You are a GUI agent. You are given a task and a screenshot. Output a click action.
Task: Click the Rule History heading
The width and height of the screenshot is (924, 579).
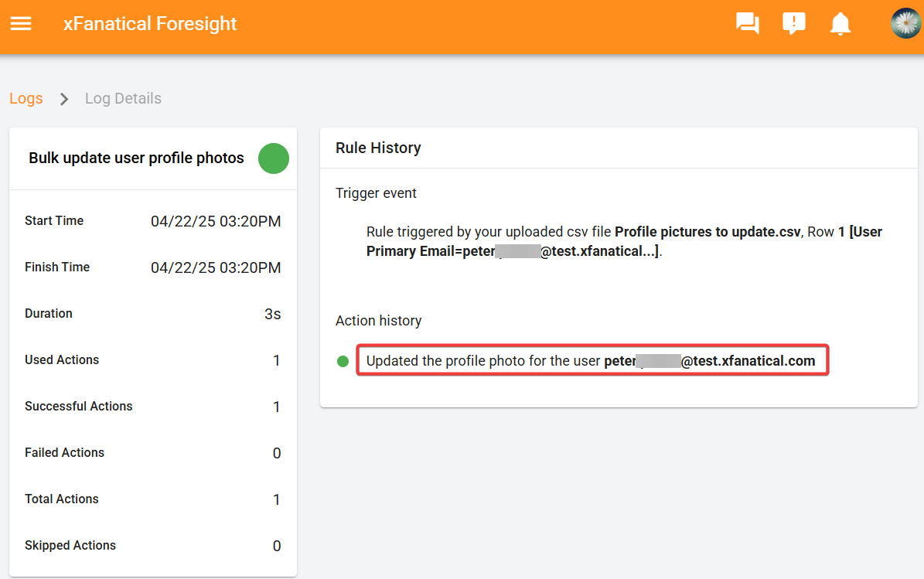click(x=378, y=148)
